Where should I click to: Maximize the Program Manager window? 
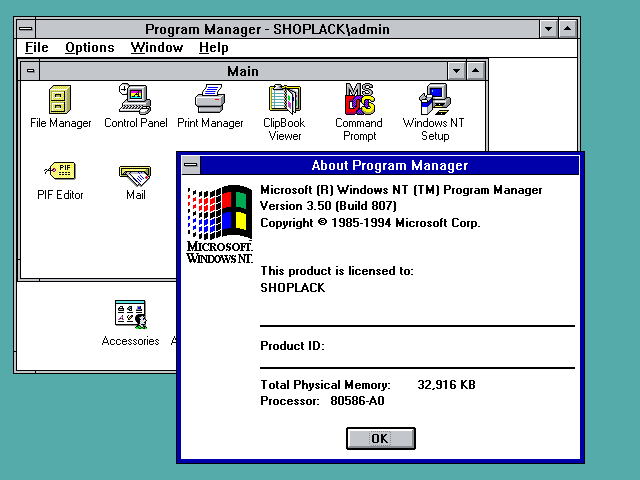(x=568, y=29)
